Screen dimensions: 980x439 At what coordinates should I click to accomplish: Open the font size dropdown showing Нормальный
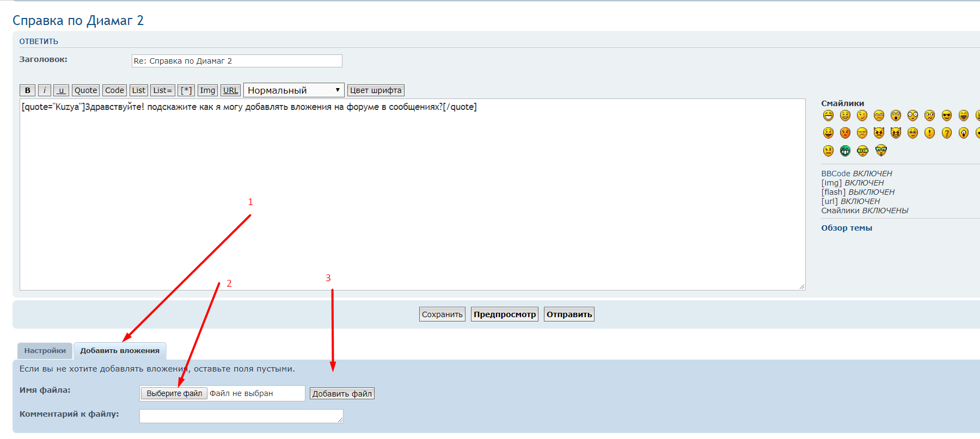click(294, 90)
